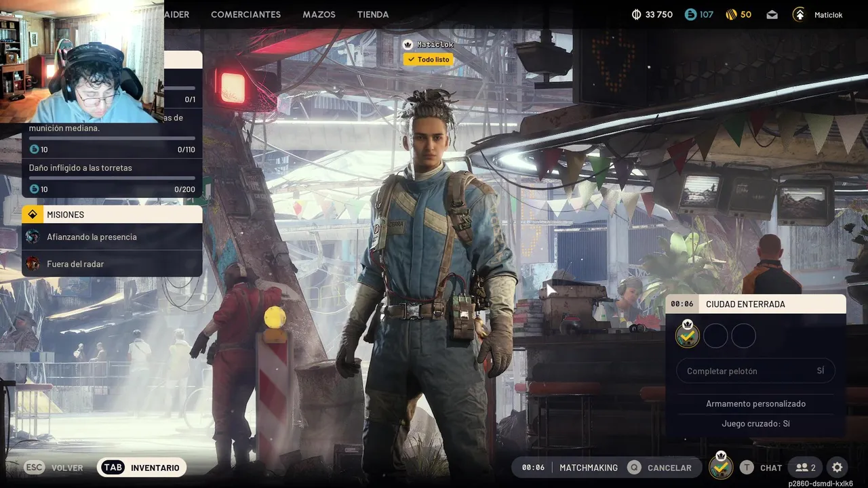868x488 pixels.
Task: Go back with the Volver button
Action: (54, 467)
